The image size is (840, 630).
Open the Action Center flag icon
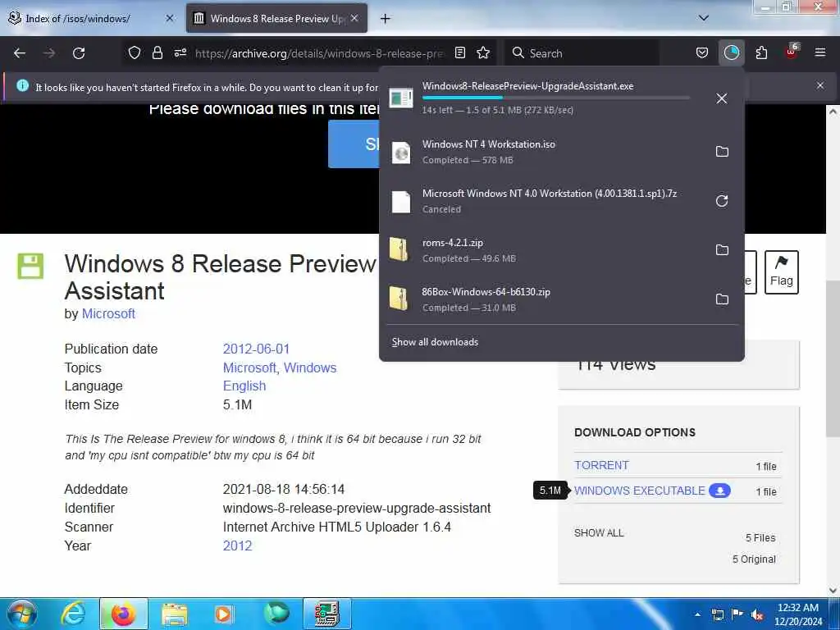coord(737,615)
